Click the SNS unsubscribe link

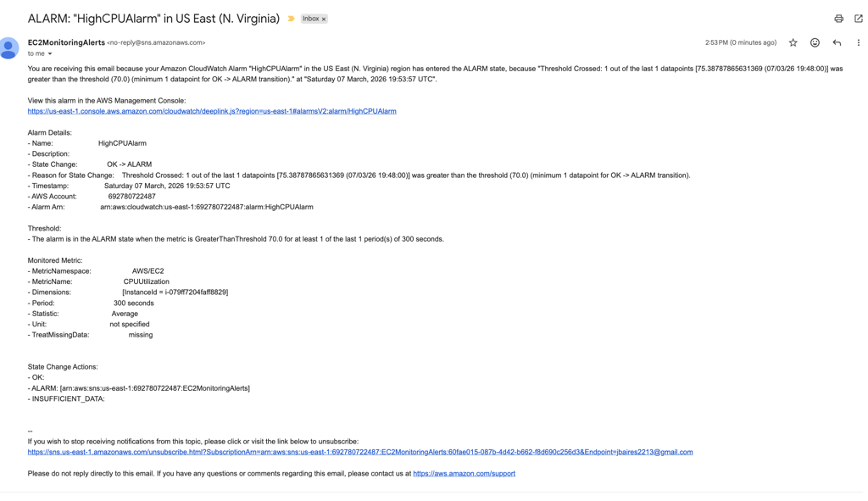359,452
